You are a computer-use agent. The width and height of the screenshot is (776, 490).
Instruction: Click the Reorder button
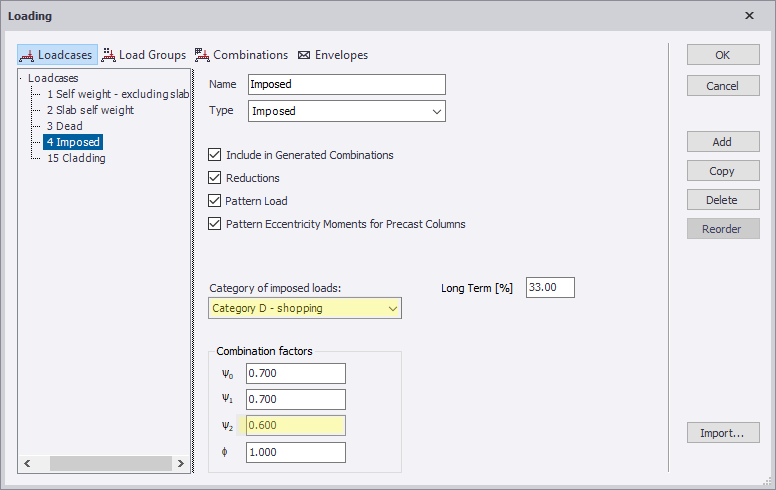(x=723, y=229)
